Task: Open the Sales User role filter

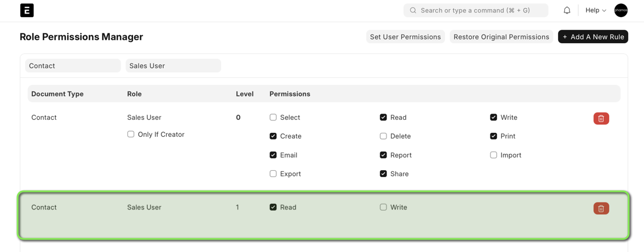Action: click(x=173, y=66)
